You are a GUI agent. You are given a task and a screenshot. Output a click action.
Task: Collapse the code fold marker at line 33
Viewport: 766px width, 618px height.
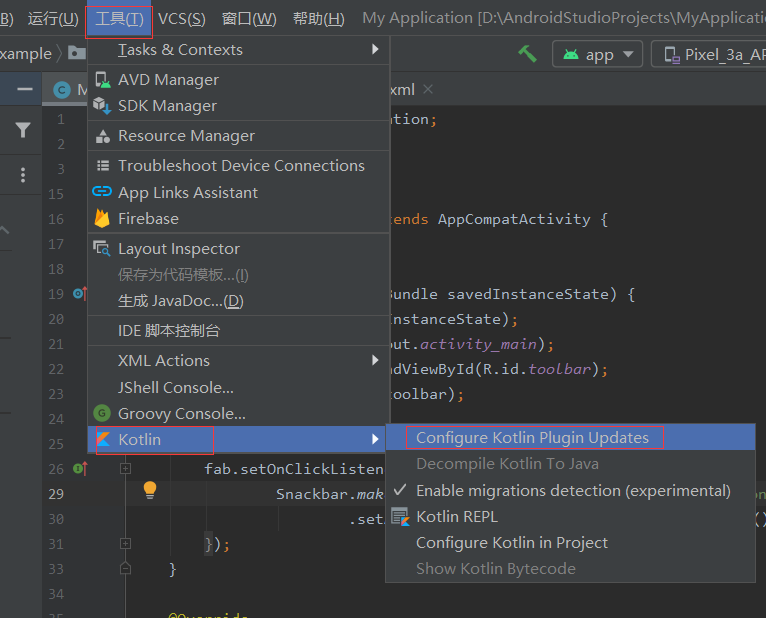click(x=126, y=568)
